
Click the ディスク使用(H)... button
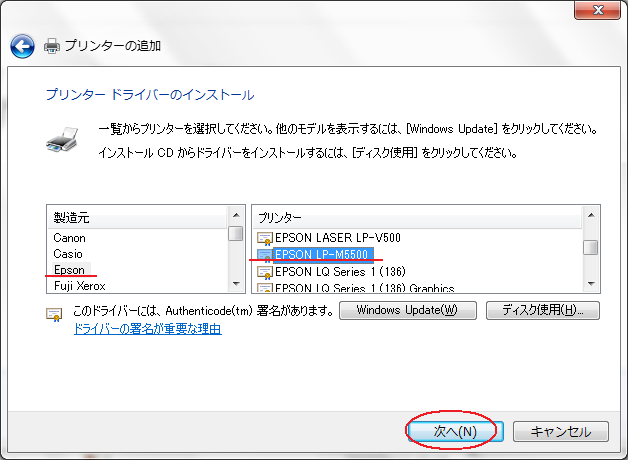click(543, 310)
